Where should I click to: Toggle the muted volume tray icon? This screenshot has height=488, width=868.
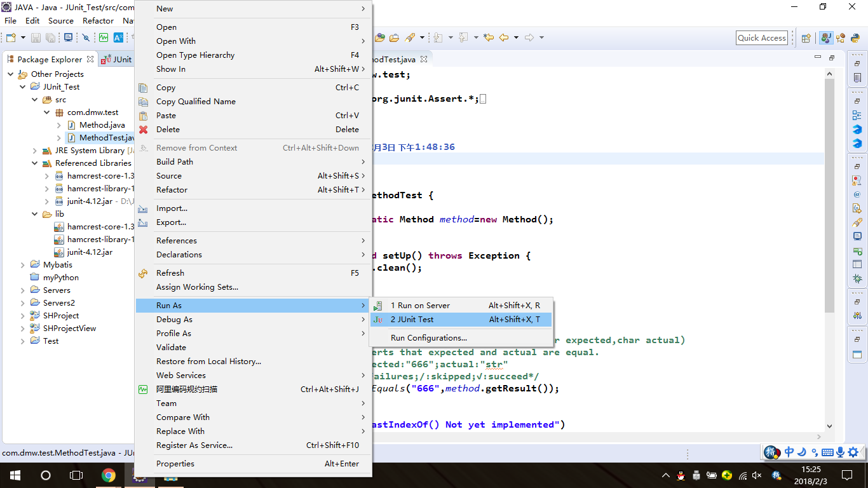756,475
